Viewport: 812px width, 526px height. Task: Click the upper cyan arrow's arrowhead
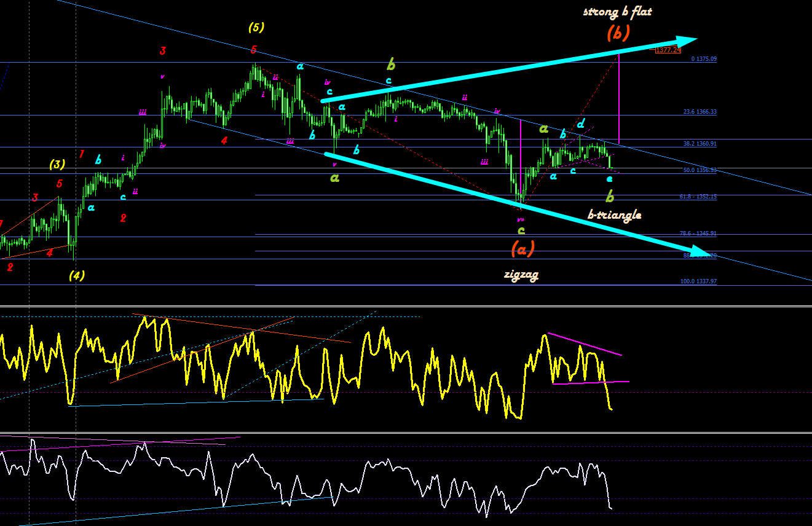[686, 39]
